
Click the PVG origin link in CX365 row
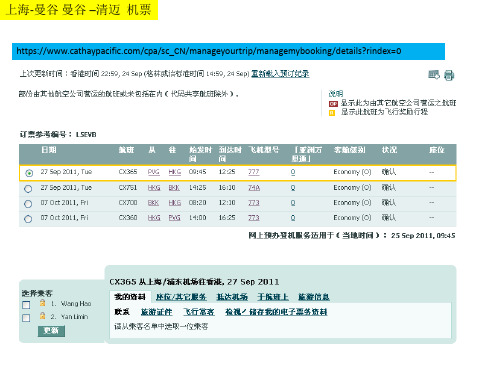[154, 172]
